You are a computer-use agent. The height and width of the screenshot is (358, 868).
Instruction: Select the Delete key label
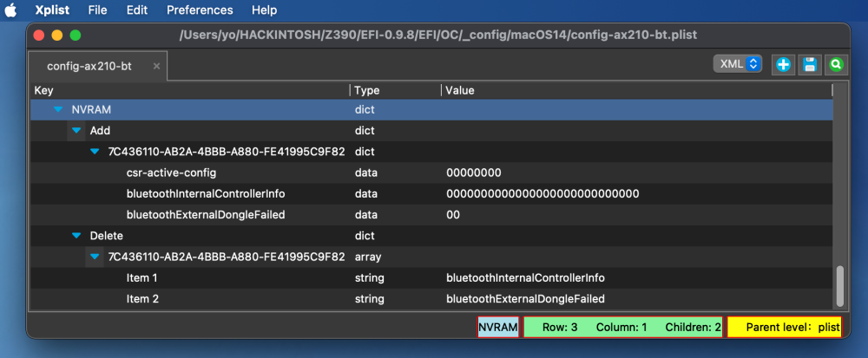[106, 236]
